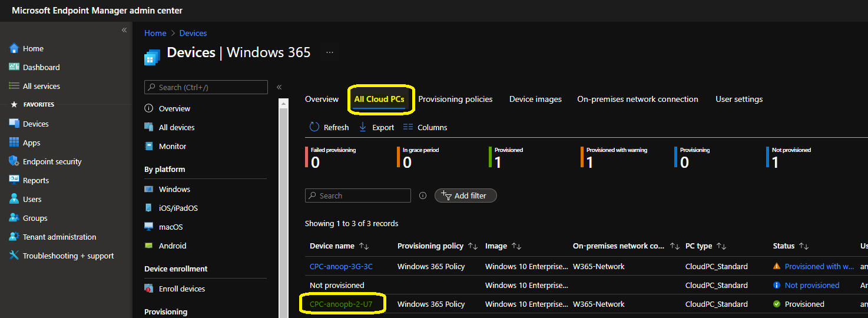Click the Failed provisioning count tile
This screenshot has height=318, width=868.
[331, 158]
